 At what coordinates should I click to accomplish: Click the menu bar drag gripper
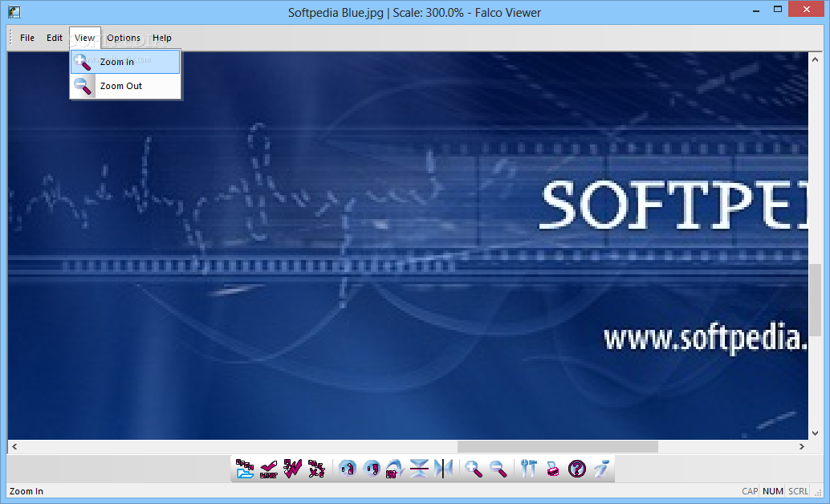(10, 38)
